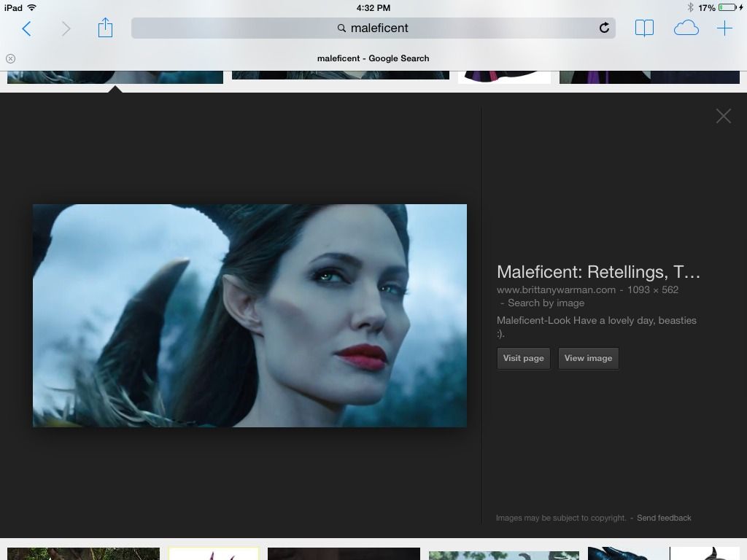Add a new tab with the plus icon
747x560 pixels.
click(724, 28)
